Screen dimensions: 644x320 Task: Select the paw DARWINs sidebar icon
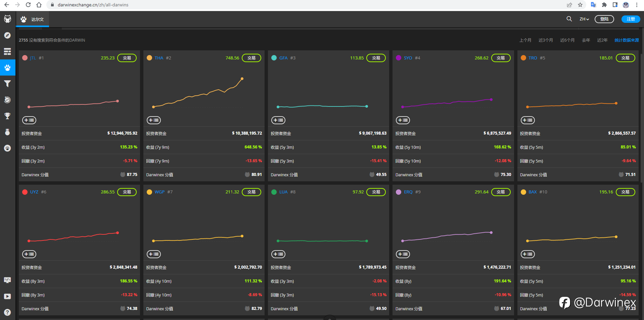pyautogui.click(x=7, y=67)
